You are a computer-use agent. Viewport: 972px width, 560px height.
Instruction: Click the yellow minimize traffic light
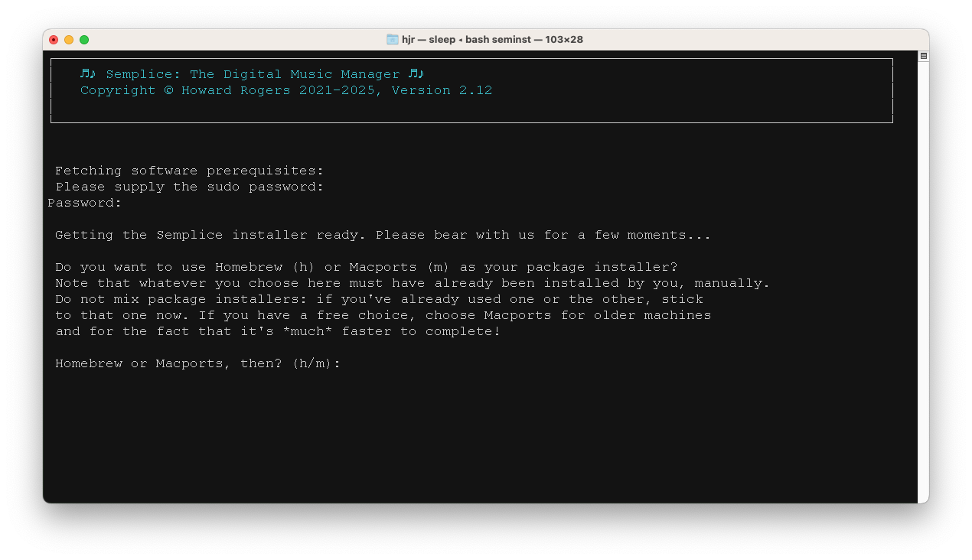[69, 39]
